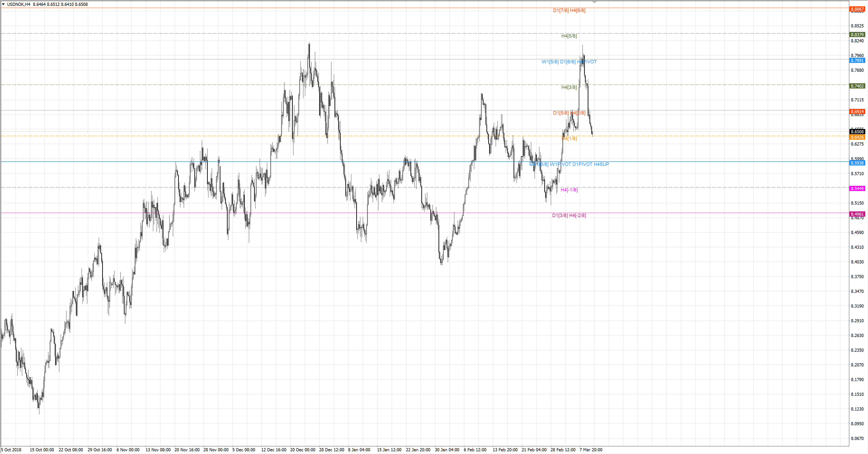Click the 7 Mar 20:00 date label

tap(591, 450)
